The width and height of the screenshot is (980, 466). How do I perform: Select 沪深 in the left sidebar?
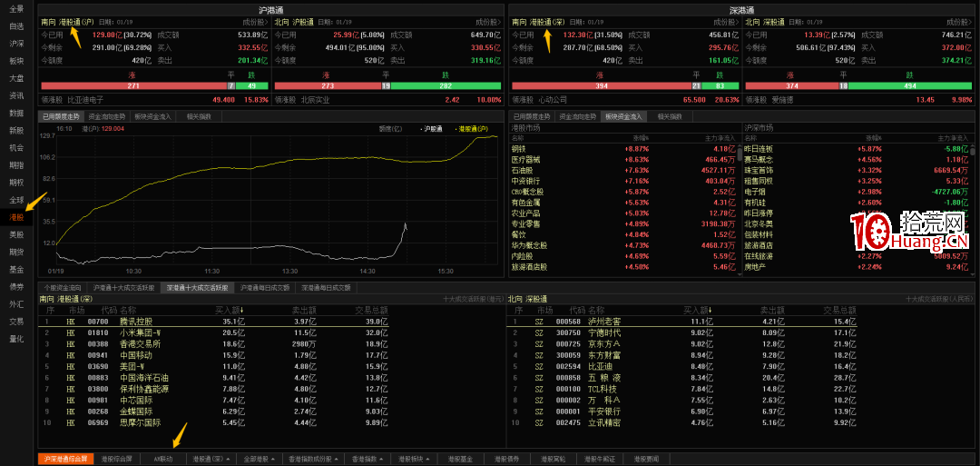pos(16,43)
